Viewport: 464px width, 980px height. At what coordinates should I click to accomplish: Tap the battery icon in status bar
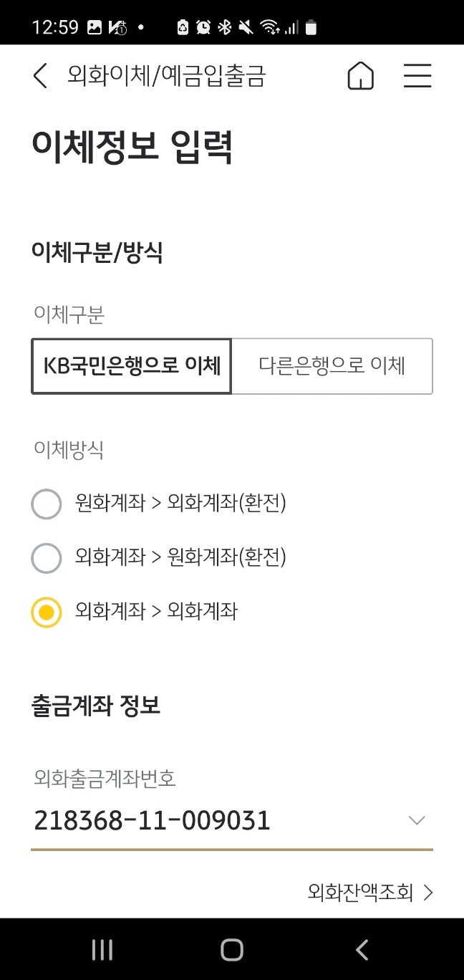point(311,28)
